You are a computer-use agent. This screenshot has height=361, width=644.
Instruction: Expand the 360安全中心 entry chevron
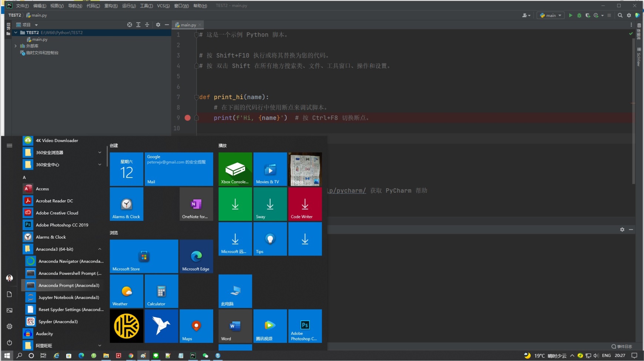pyautogui.click(x=99, y=165)
